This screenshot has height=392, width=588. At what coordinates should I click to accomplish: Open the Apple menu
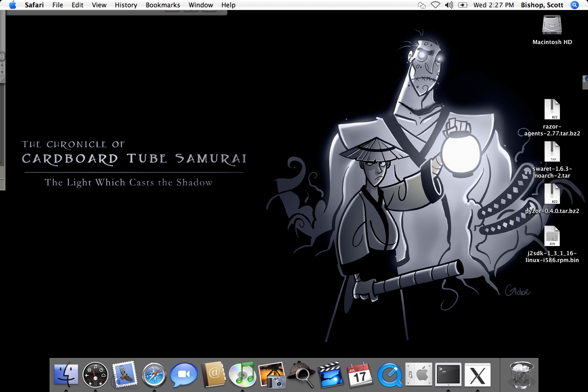[12, 5]
